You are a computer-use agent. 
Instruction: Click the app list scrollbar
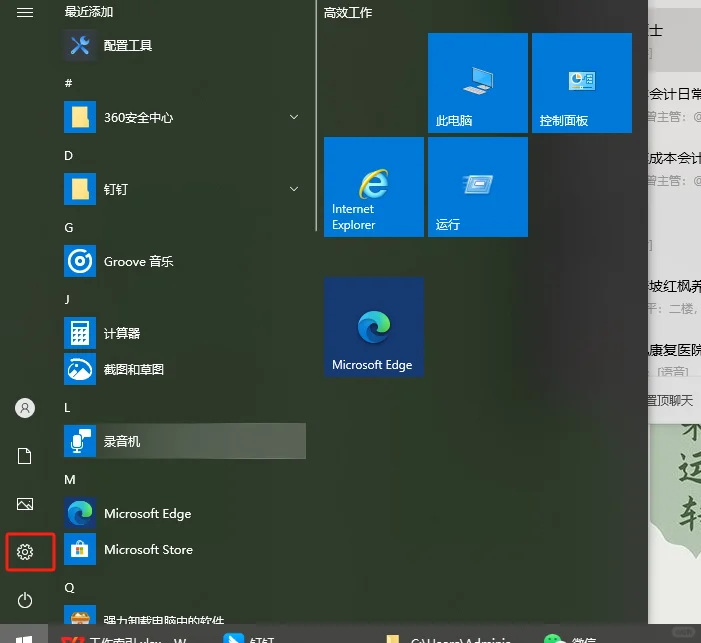click(316, 116)
